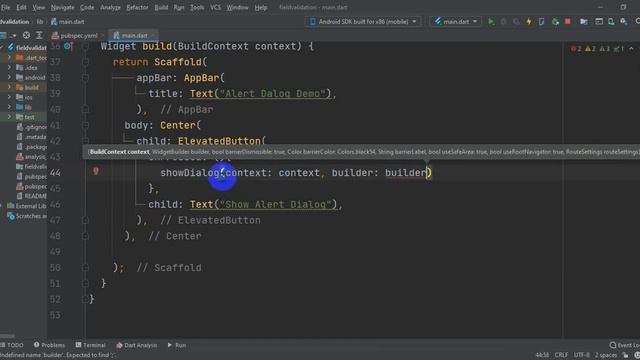
Task: Click the UTF-8 encoding status
Action: click(582, 355)
